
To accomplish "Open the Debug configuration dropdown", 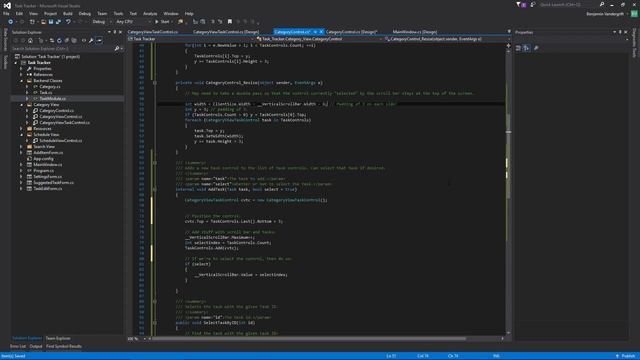I will (102, 22).
